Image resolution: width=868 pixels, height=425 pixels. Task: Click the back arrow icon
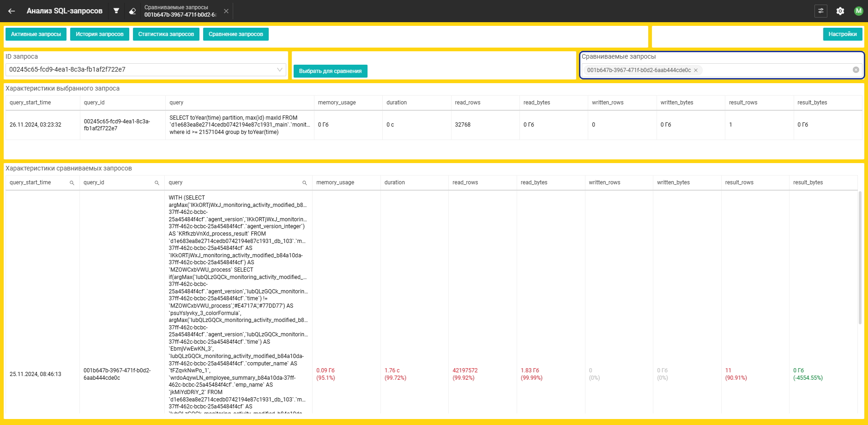coord(12,11)
